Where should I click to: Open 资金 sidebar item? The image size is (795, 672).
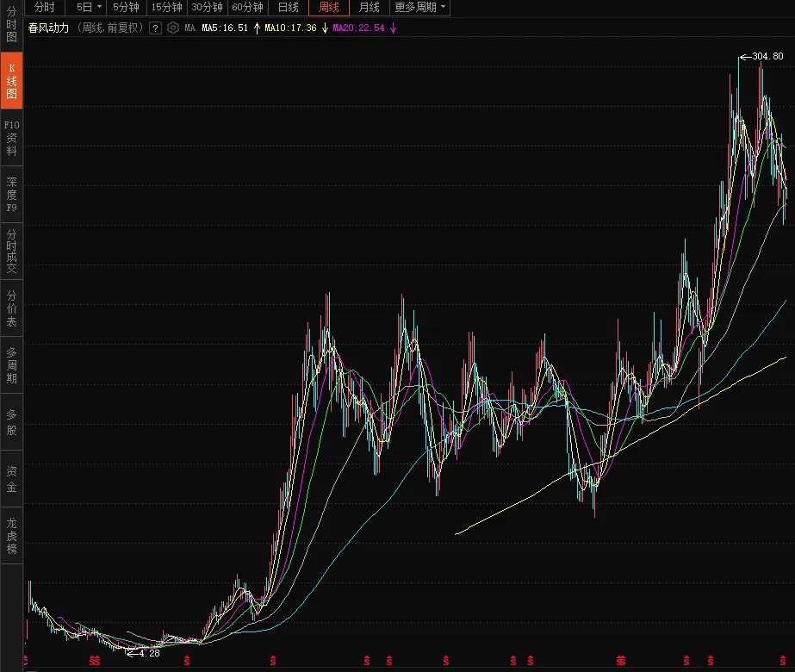[x=11, y=479]
